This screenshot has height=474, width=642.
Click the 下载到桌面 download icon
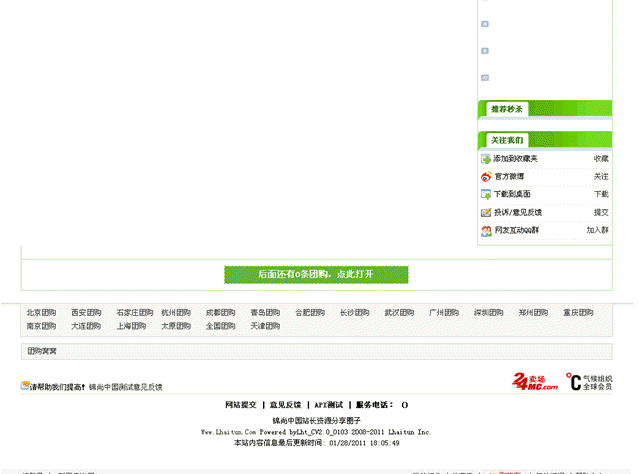point(486,194)
